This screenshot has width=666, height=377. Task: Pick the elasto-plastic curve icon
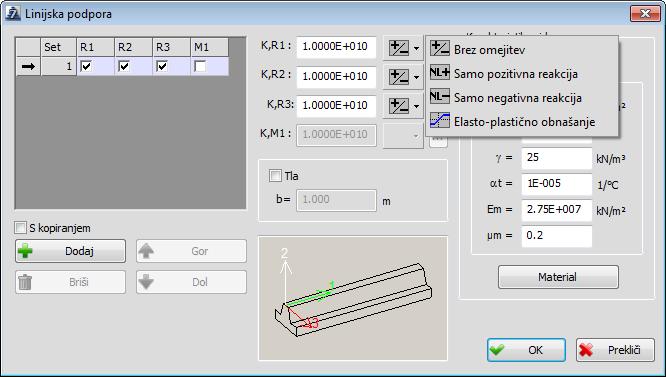pos(440,121)
